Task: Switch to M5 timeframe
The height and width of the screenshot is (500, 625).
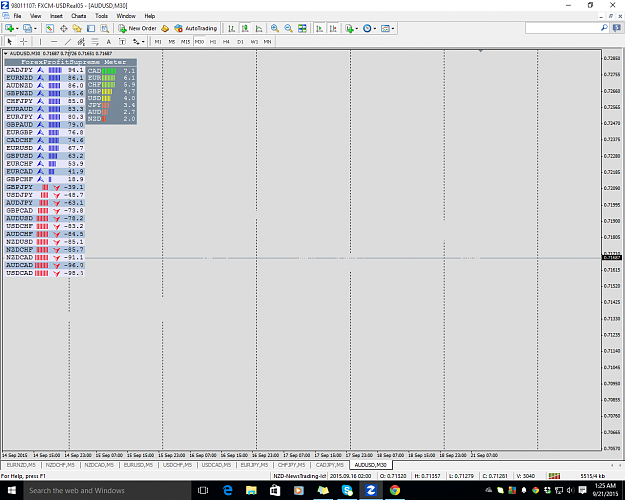Action: tap(172, 41)
